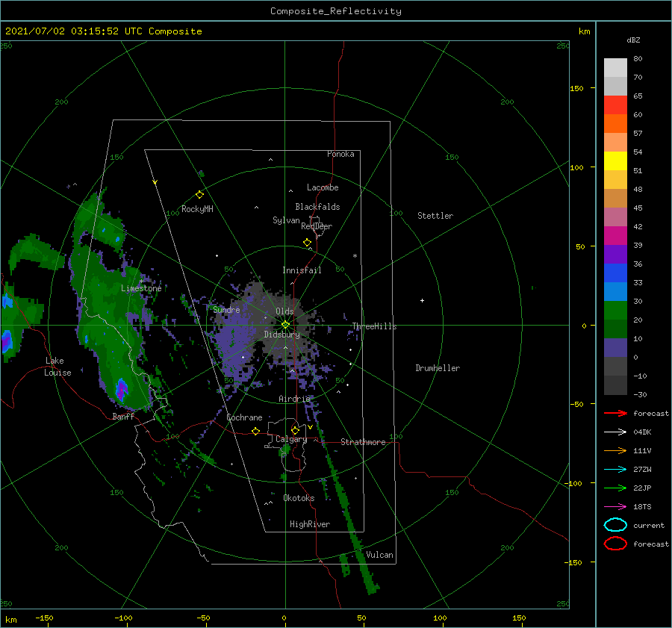Click the Vulcan town label
Image resolution: width=672 pixels, height=628 pixels.
380,555
